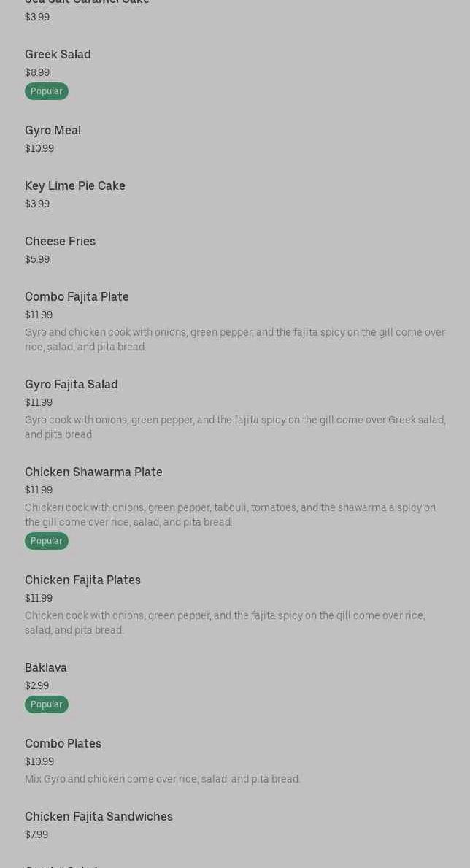470x868 pixels.
Task: Click the Gyro Fajita Salad description
Action: click(x=234, y=427)
